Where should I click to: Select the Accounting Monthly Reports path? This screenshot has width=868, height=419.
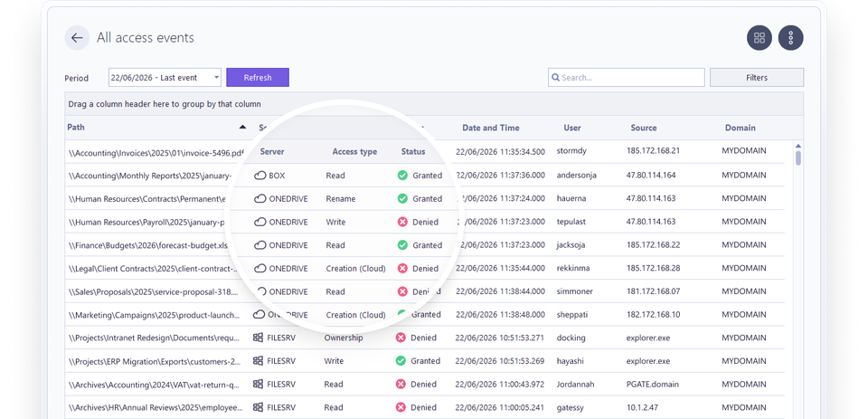click(x=150, y=176)
